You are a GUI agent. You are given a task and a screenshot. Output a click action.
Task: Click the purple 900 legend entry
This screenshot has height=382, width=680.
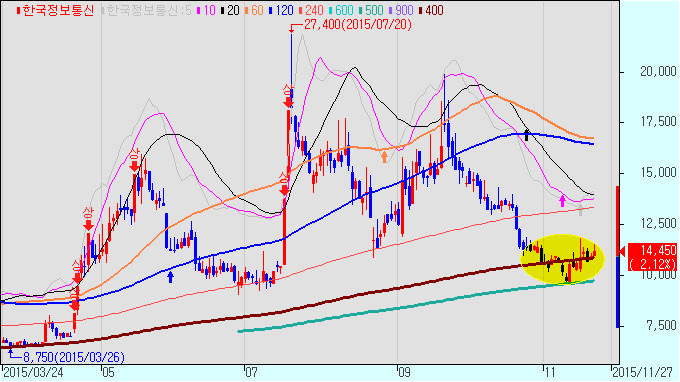click(x=401, y=10)
